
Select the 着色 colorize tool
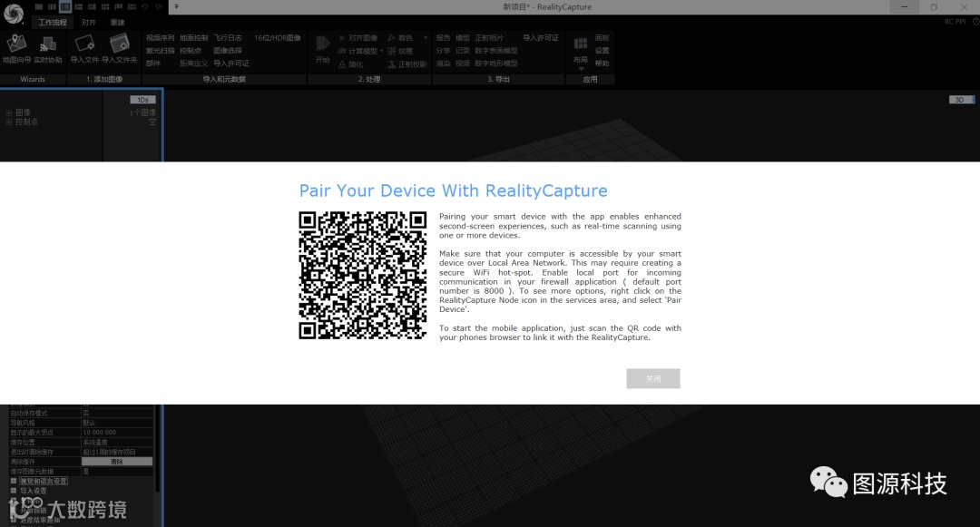pos(400,38)
